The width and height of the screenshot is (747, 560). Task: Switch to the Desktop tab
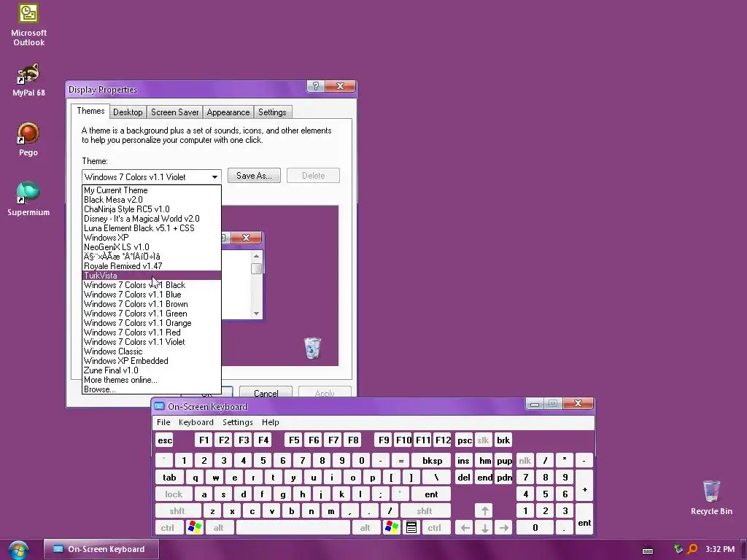[x=128, y=112]
